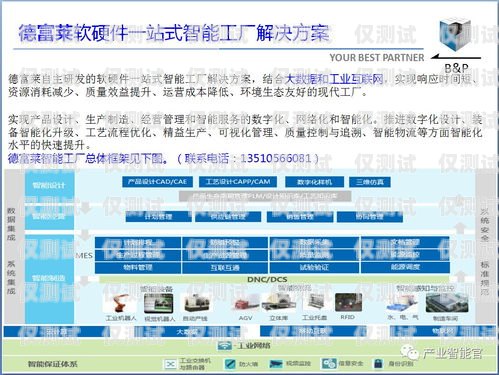Click the video monitoring camera icon
This screenshot has height=375, width=499.
point(276,364)
